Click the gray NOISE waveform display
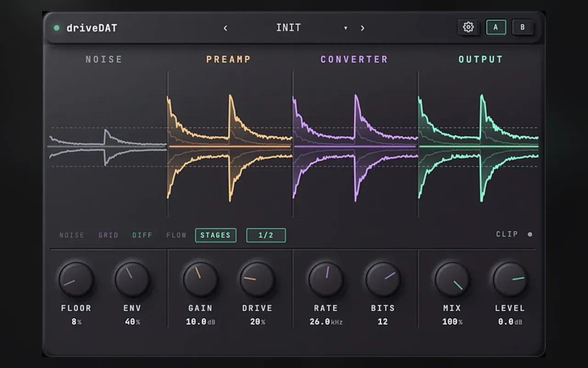588x368 pixels. point(108,147)
